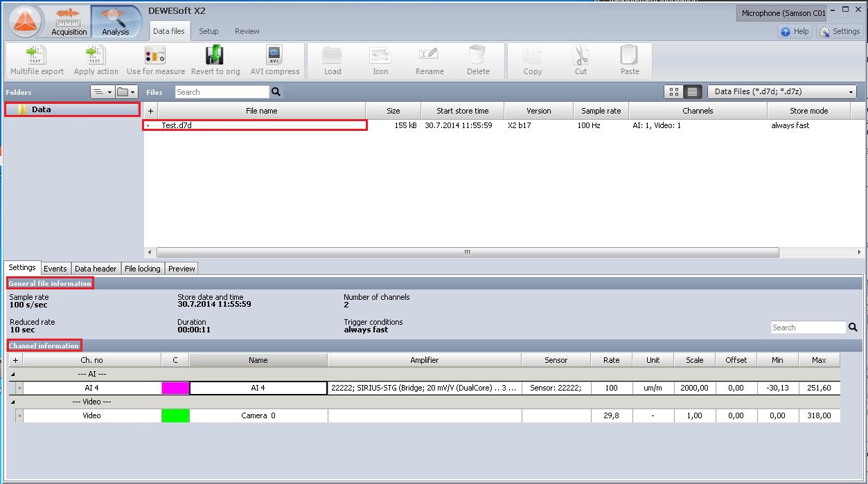Open Help
The width and height of the screenshot is (868, 484).
pos(795,31)
